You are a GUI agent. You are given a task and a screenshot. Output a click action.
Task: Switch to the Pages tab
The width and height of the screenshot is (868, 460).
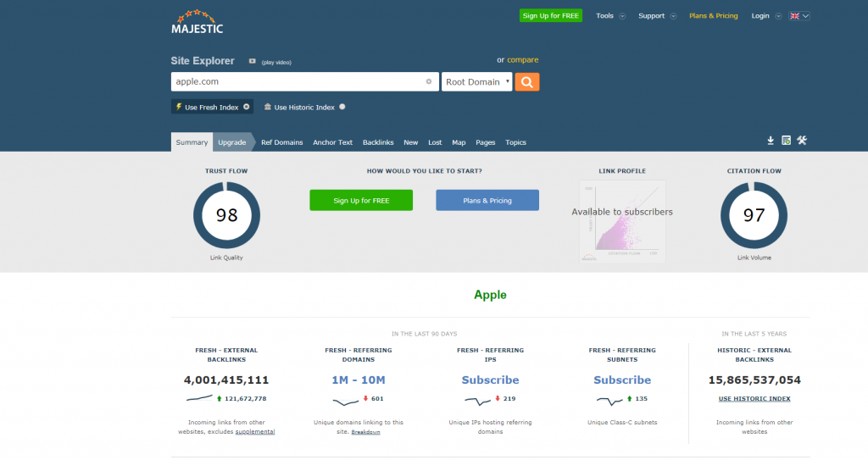click(x=486, y=142)
